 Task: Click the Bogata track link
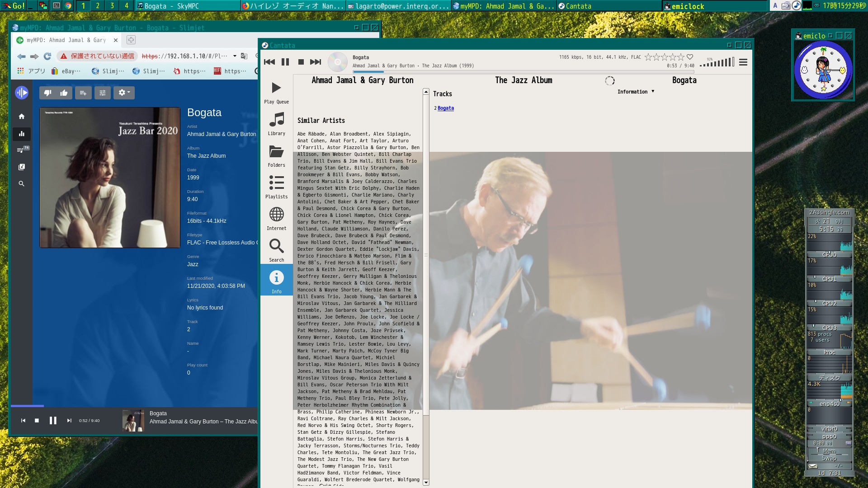click(445, 108)
